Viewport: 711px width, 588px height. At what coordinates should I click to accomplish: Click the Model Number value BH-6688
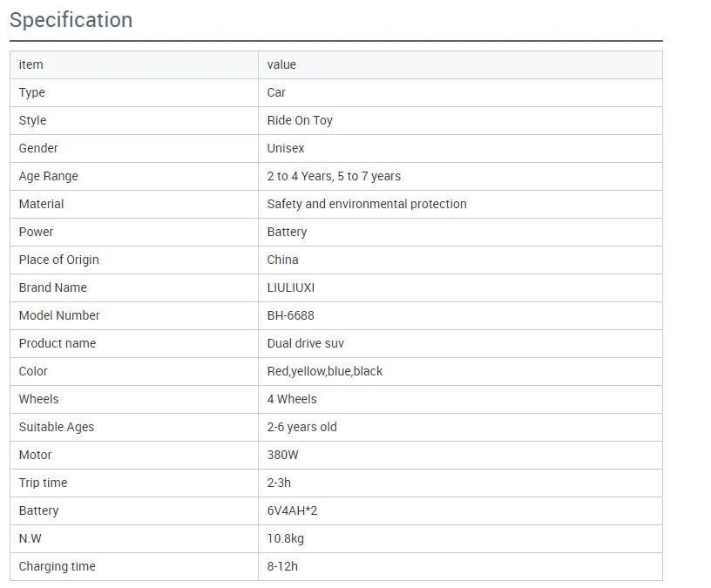(x=291, y=315)
